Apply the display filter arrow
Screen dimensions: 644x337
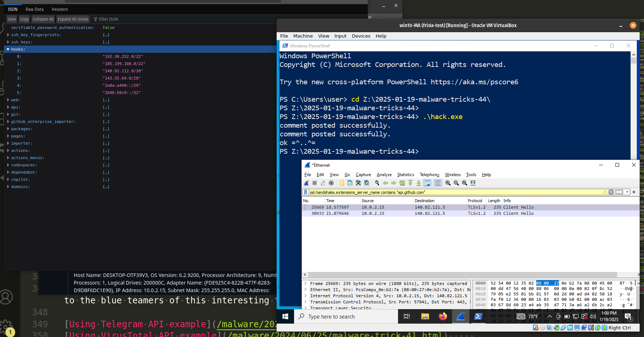[x=619, y=192]
